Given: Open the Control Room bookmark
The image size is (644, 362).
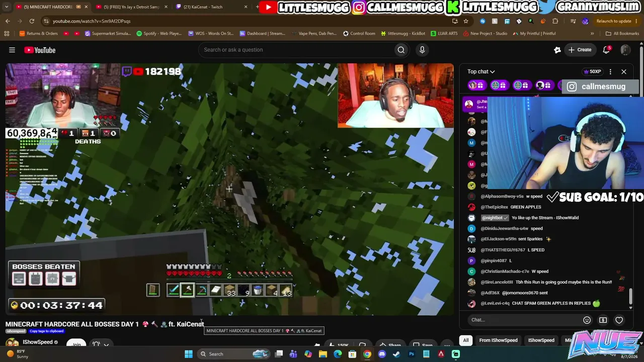Looking at the screenshot, I should pyautogui.click(x=359, y=34).
